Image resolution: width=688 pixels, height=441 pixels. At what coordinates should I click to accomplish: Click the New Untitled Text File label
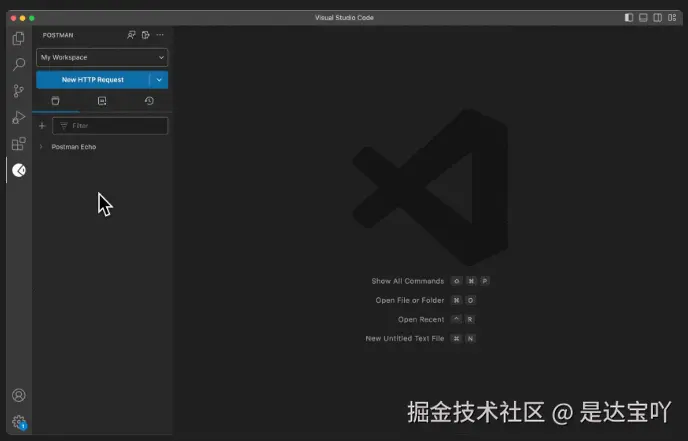[405, 338]
